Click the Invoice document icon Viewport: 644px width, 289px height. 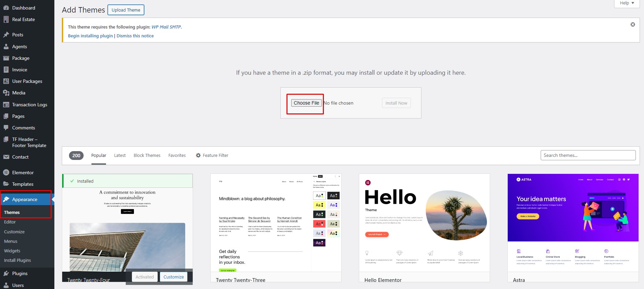[x=6, y=70]
